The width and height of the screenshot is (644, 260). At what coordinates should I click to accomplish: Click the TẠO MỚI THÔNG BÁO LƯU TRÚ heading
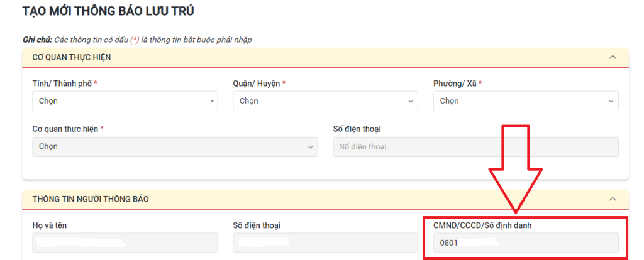click(x=108, y=11)
